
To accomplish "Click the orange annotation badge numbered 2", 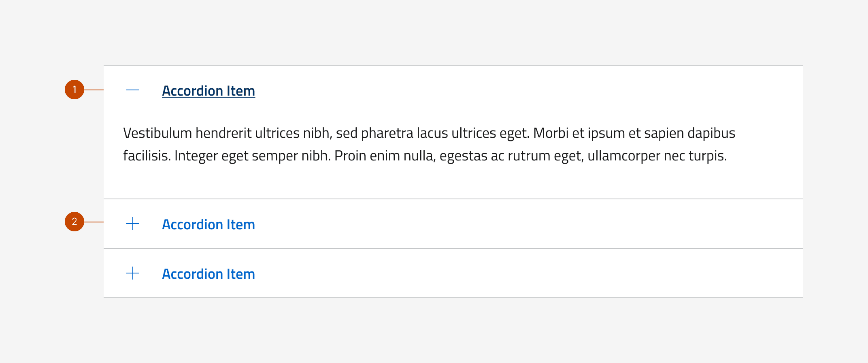I will pos(74,222).
